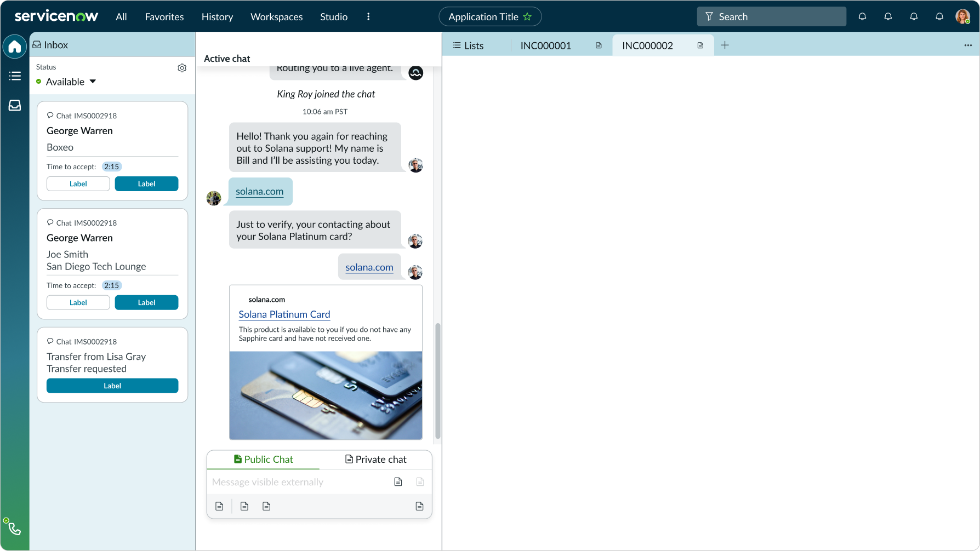
Task: Click the customer avatar beside solana.com message
Action: [x=214, y=198]
